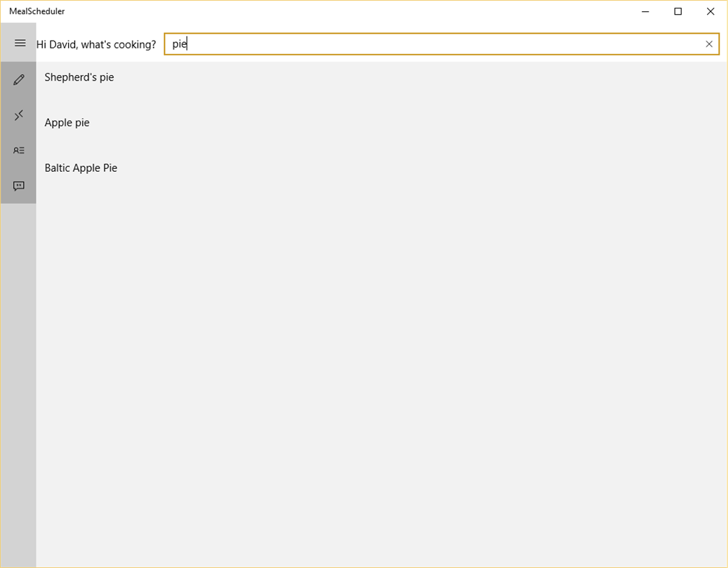Click the "Hi David, what's cooking?" greeting
The width and height of the screenshot is (728, 568).
[x=96, y=45]
